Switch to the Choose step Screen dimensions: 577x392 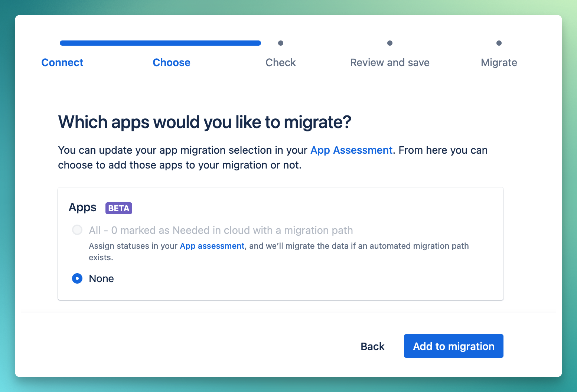[171, 62]
